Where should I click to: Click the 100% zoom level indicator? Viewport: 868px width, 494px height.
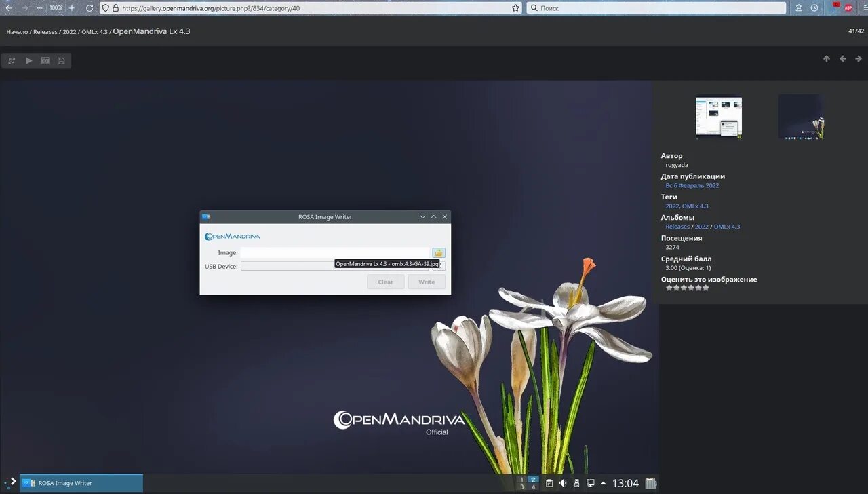click(56, 8)
